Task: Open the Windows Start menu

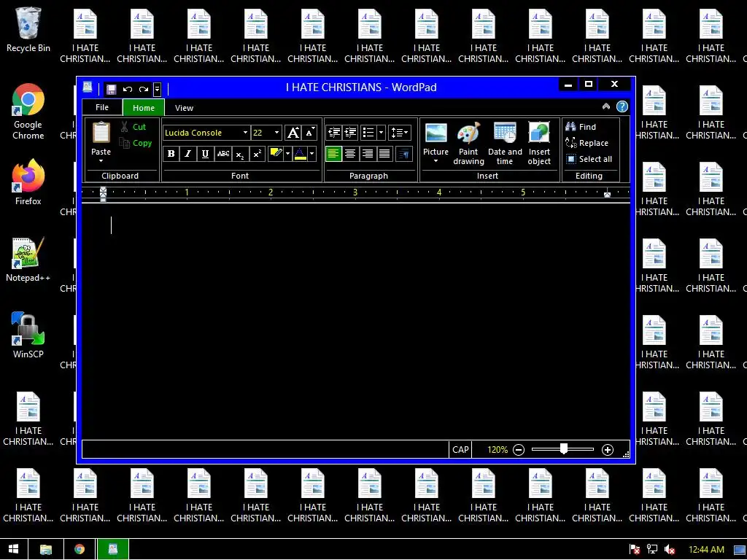Action: tap(13, 550)
